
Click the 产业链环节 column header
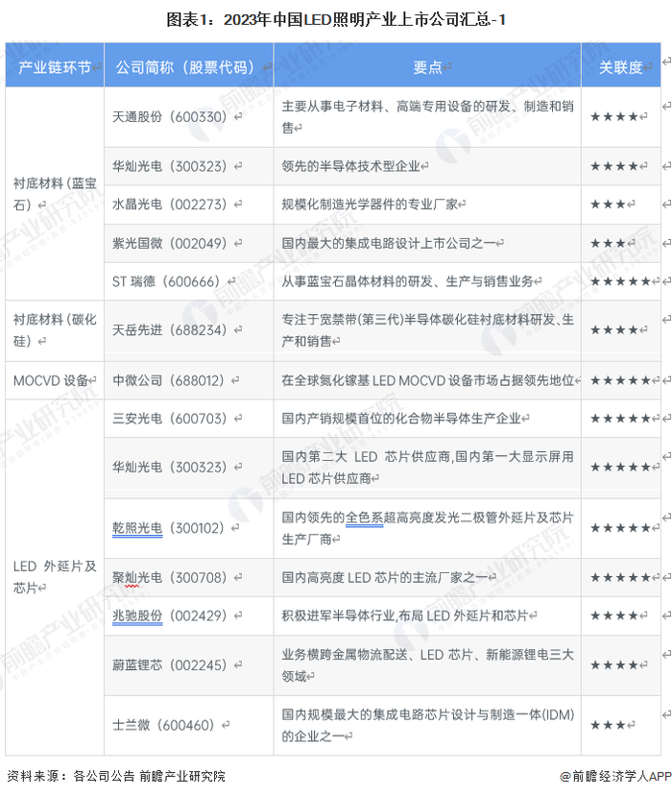[55, 67]
